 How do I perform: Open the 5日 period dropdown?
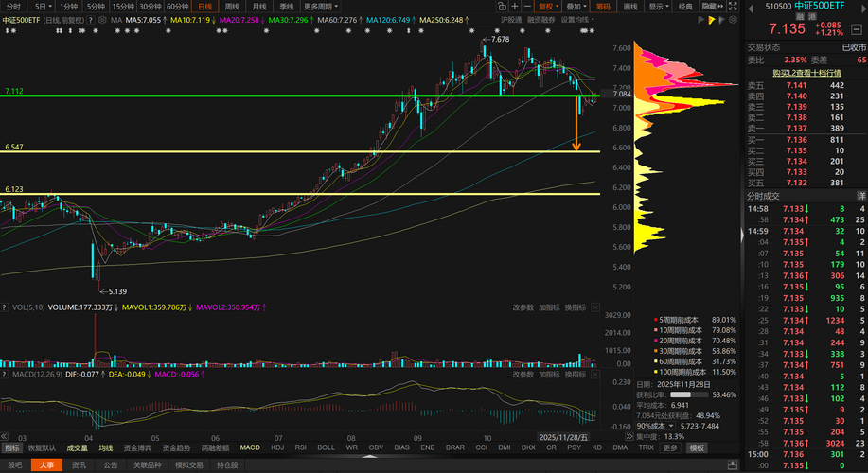click(x=43, y=7)
